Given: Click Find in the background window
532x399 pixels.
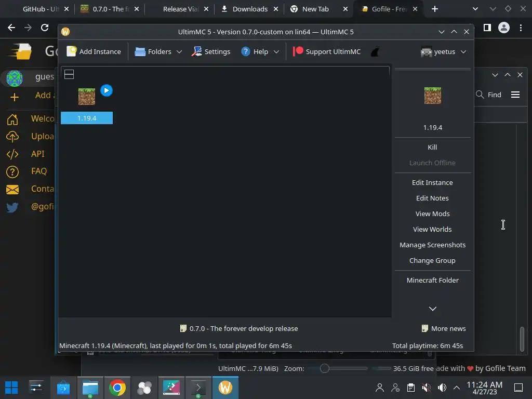Looking at the screenshot, I should coord(488,95).
